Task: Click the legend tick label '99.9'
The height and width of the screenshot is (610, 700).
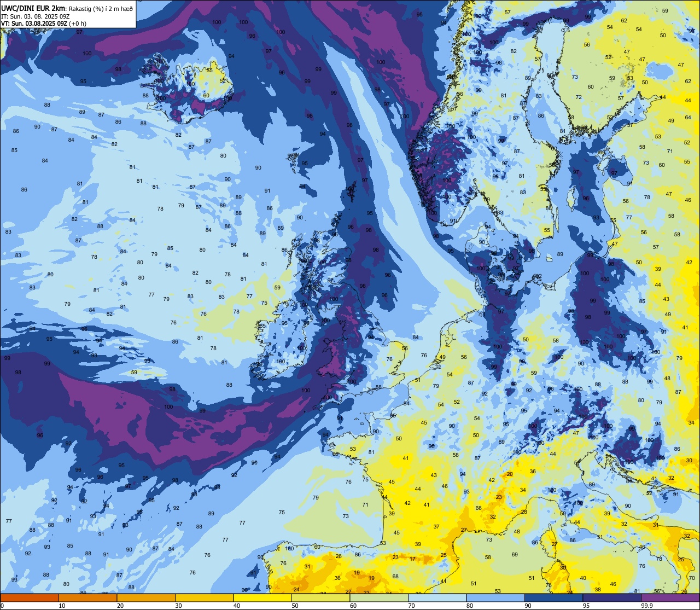Action: click(647, 606)
